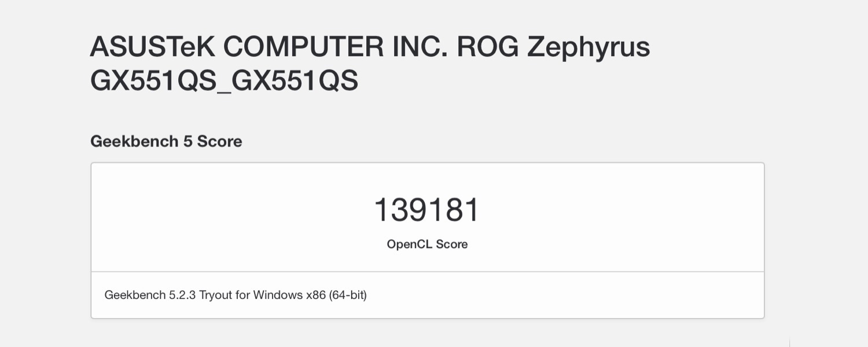Click the word Score in the section heading
868x347 pixels.
point(219,141)
